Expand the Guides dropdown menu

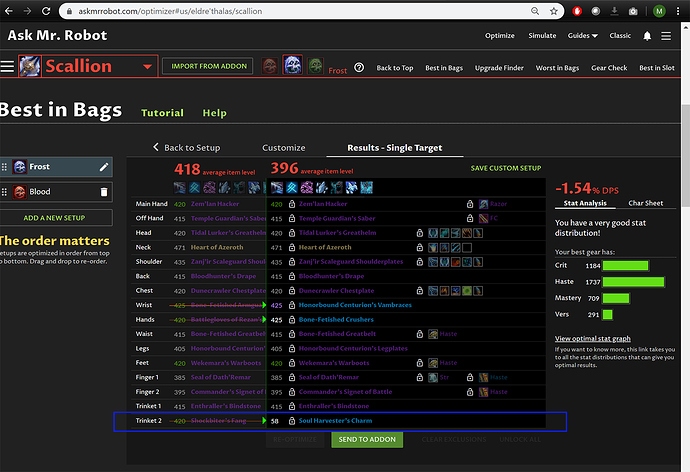(583, 36)
